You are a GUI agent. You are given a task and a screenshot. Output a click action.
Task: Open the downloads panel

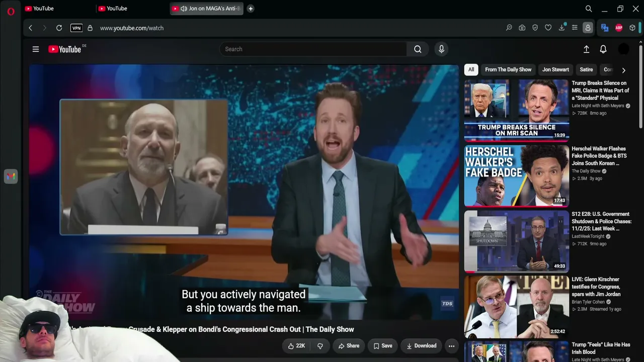coord(561,28)
